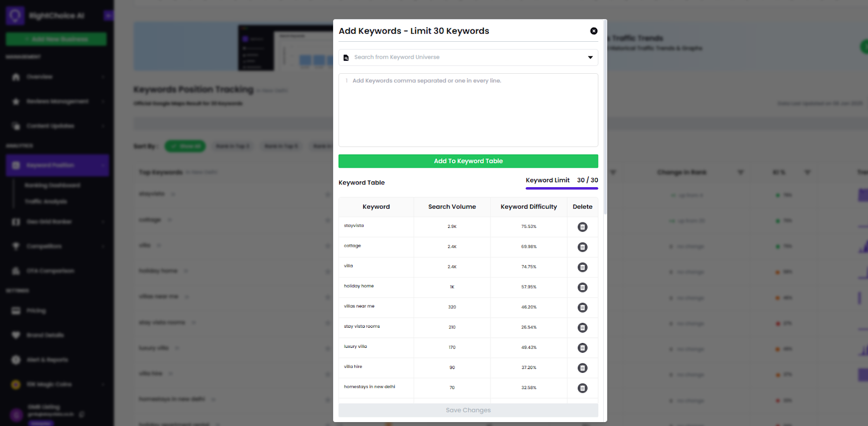Click the Keyword column header
The image size is (868, 426).
pyautogui.click(x=376, y=207)
